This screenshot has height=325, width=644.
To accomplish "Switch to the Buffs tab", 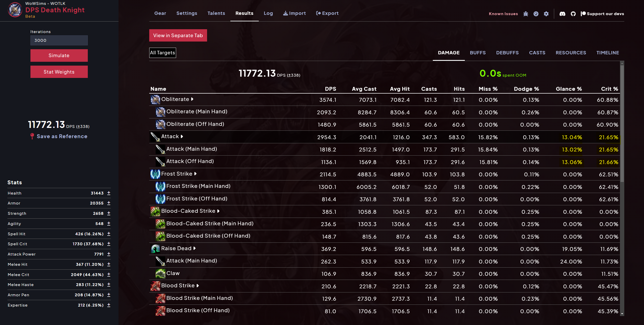I will pyautogui.click(x=478, y=53).
